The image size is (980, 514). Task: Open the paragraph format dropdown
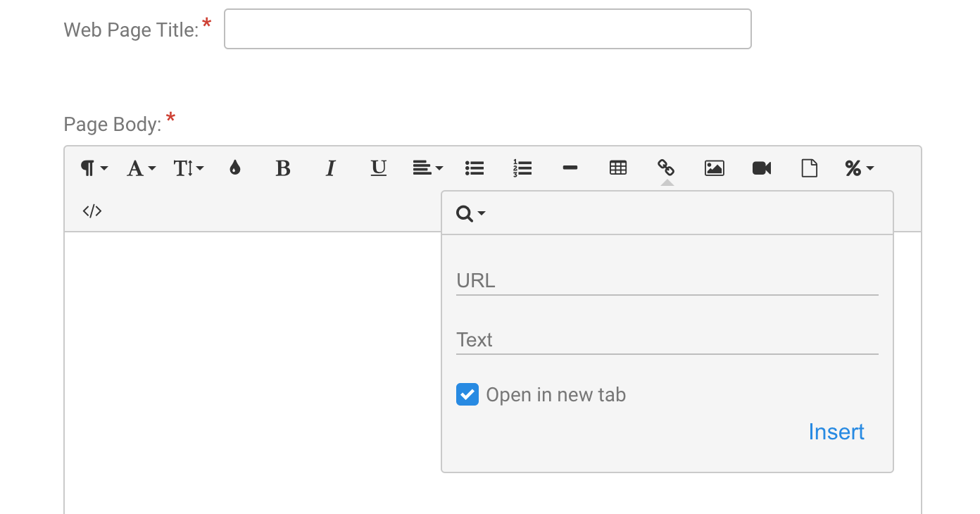94,168
